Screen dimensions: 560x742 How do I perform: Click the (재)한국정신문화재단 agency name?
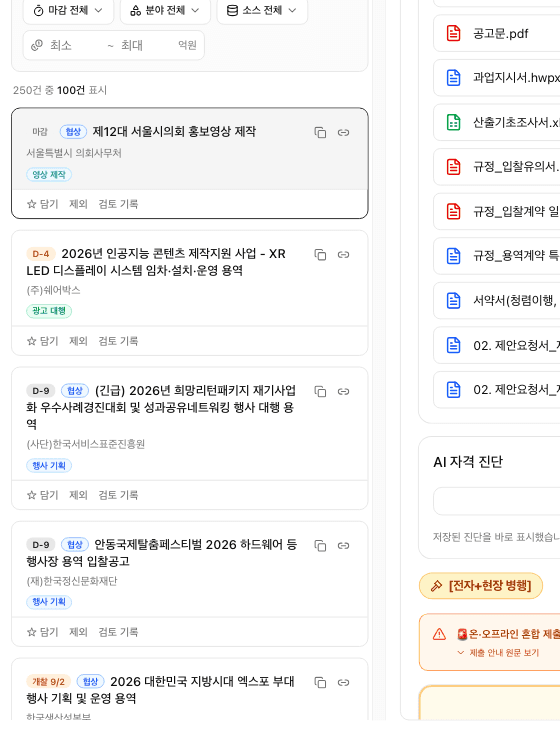click(x=72, y=581)
